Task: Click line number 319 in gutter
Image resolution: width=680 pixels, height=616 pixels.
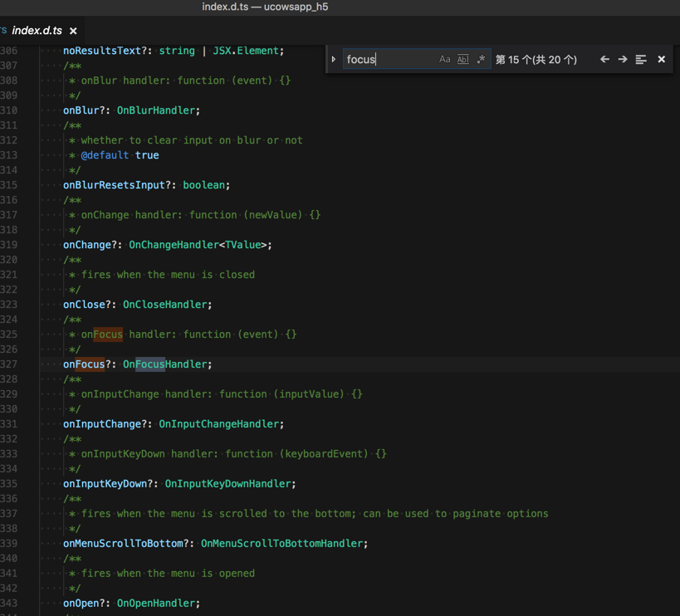Action: (x=9, y=245)
